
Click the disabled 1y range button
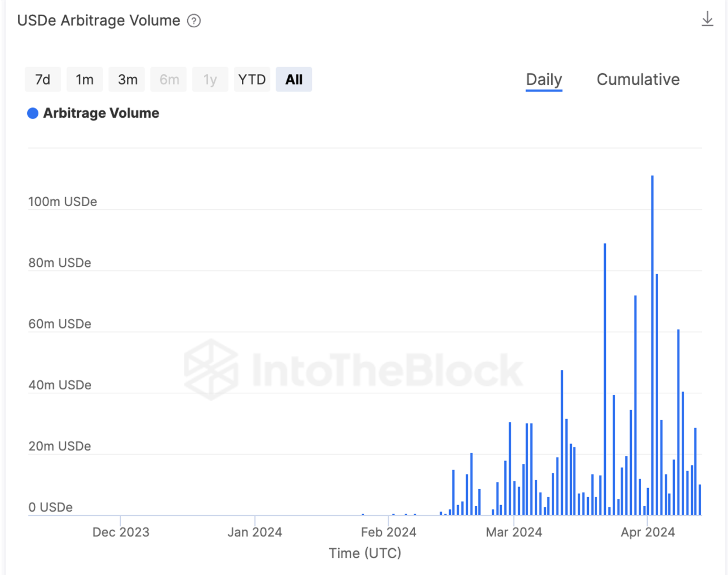click(x=210, y=80)
